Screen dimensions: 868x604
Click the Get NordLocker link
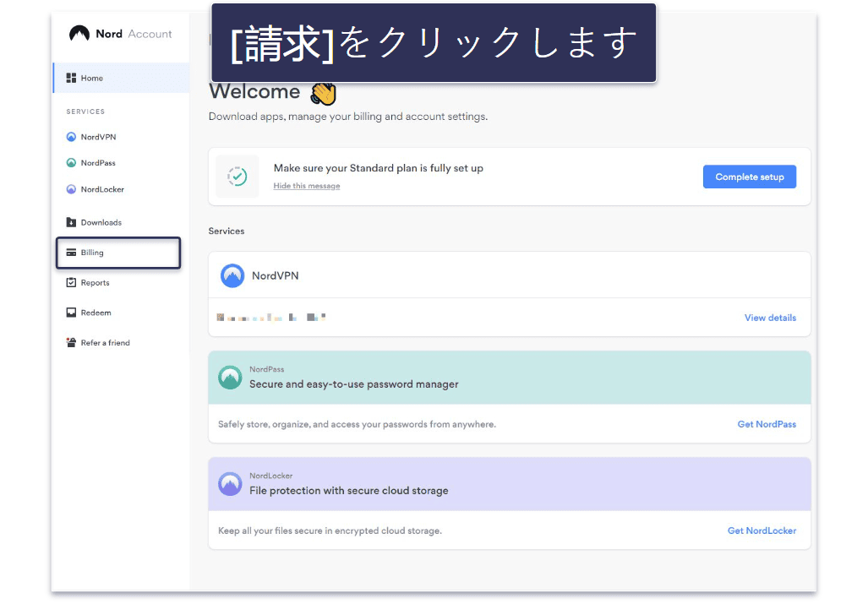tap(762, 531)
